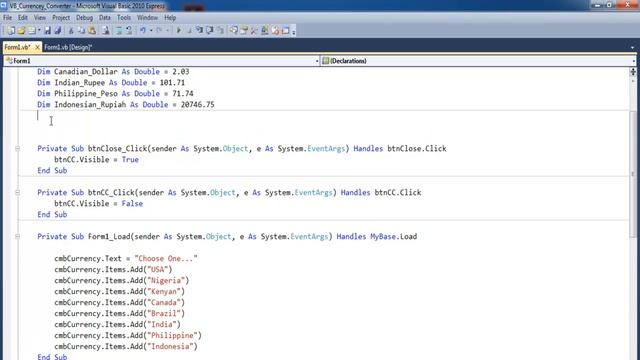Uncomment the selected lines icon

point(129,31)
